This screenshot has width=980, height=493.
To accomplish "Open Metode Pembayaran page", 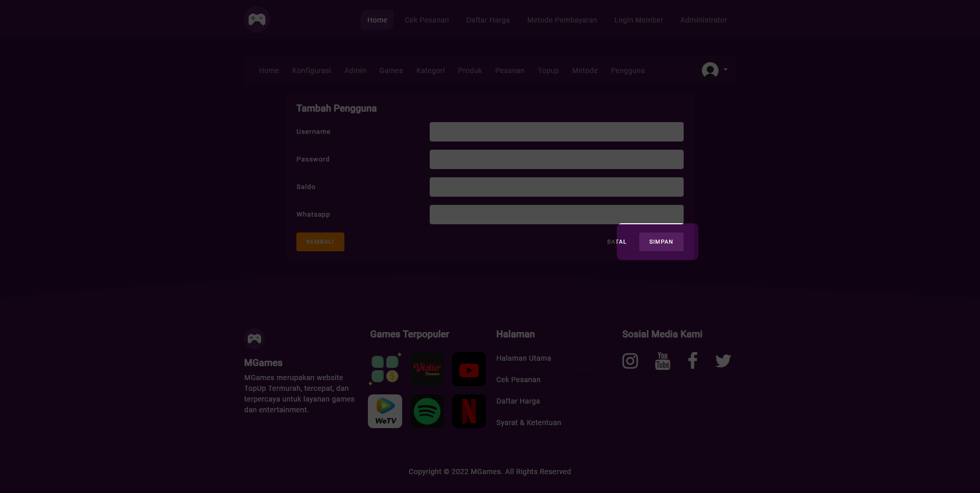I will point(562,20).
